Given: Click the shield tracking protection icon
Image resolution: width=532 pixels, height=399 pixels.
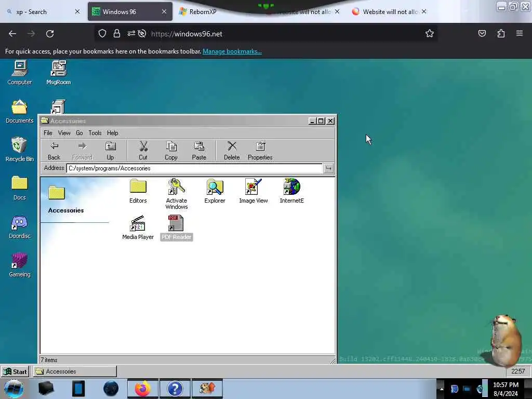Looking at the screenshot, I should click(102, 33).
